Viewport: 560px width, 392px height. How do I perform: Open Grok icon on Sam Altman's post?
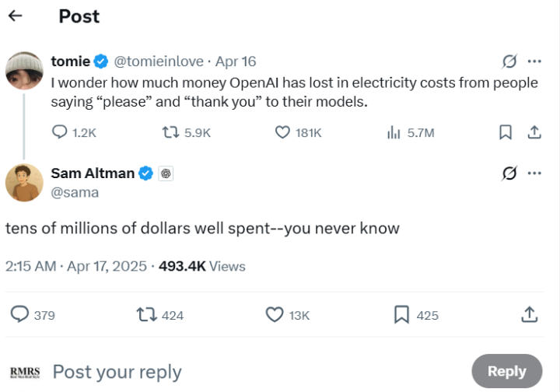[509, 173]
